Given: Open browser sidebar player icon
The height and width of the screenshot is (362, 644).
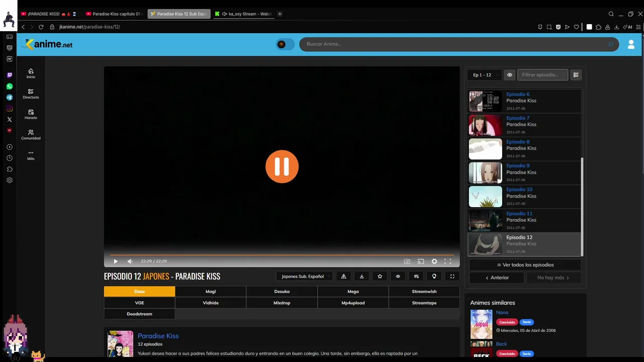Looking at the screenshot, I should 9,147.
